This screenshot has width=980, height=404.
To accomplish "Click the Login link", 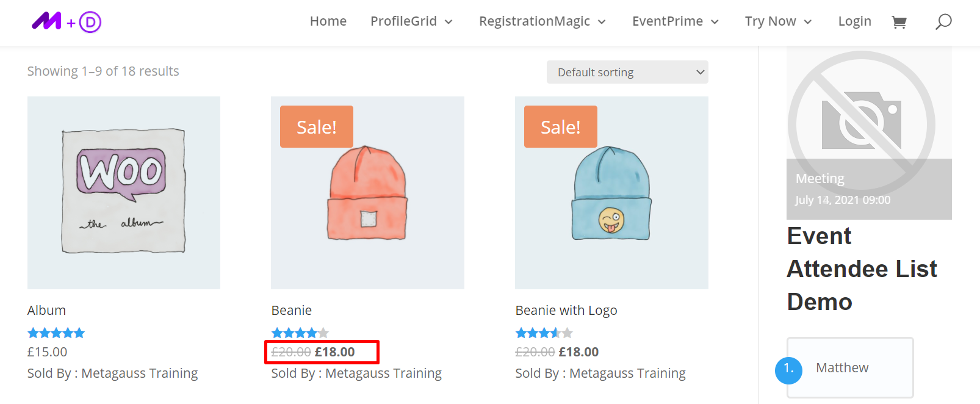I will tap(854, 21).
